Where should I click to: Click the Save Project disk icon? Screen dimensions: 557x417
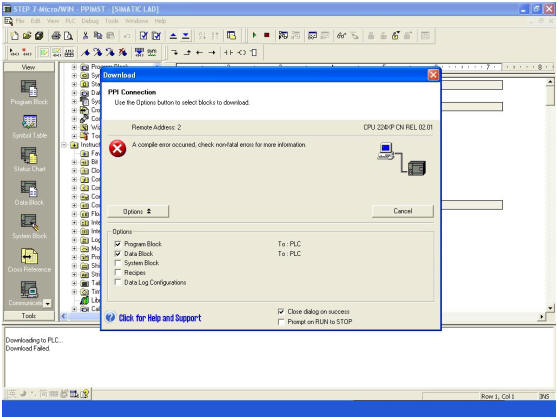[x=39, y=36]
